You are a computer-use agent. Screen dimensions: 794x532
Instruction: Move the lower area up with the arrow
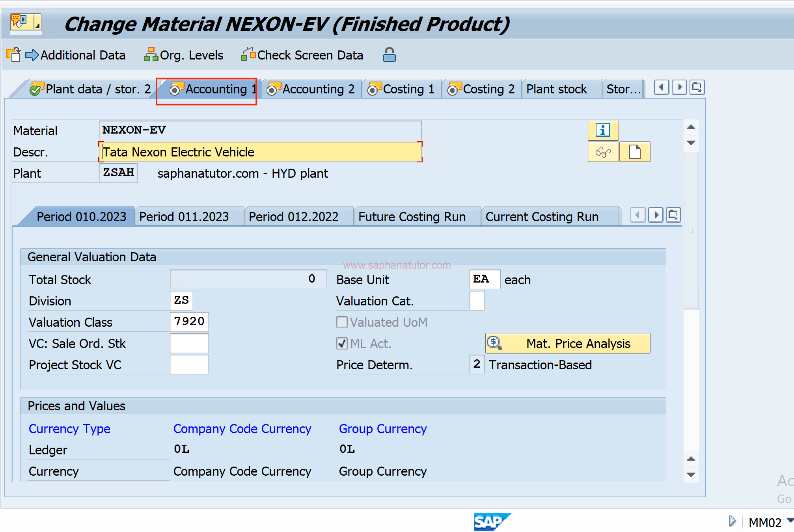(x=691, y=459)
